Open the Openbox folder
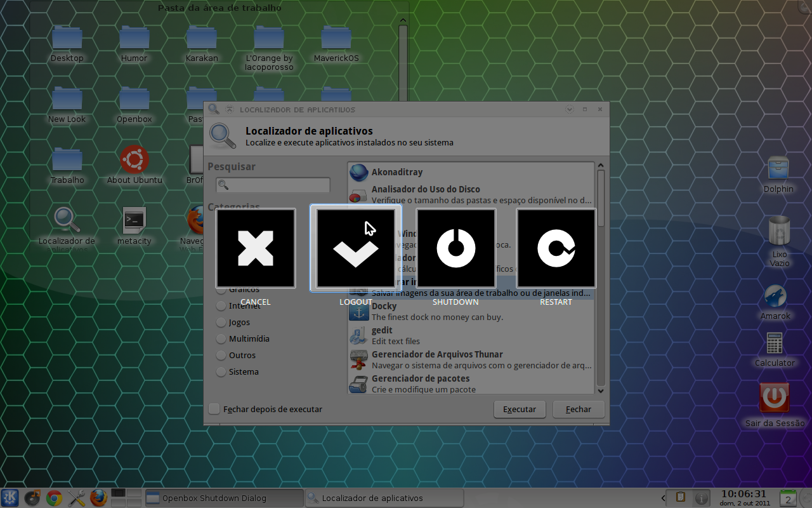Viewport: 812px width, 508px height. click(x=134, y=99)
